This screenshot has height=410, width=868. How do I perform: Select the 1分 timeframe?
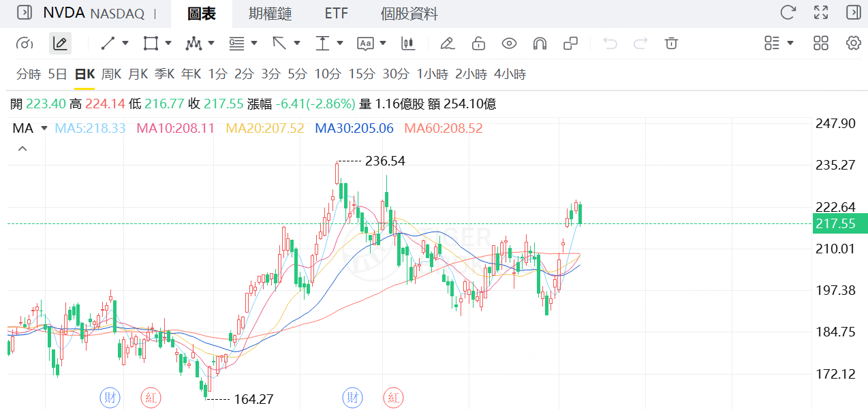coord(218,74)
